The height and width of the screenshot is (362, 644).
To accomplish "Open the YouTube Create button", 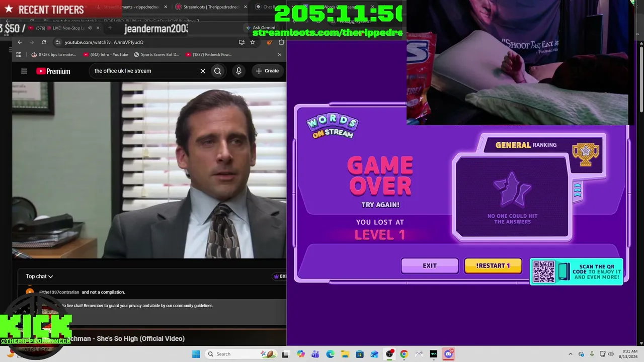I will tap(267, 71).
